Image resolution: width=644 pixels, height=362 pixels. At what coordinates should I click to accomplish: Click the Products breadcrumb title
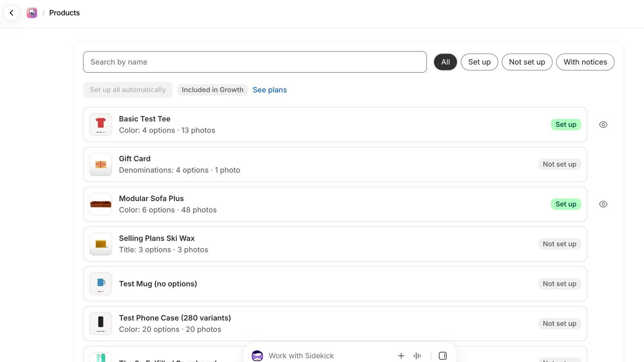pos(64,13)
